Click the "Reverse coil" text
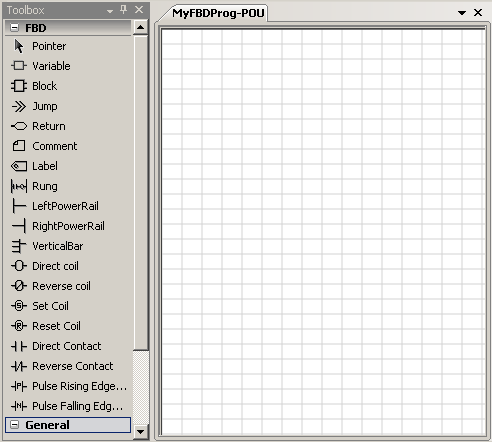 pos(61,286)
